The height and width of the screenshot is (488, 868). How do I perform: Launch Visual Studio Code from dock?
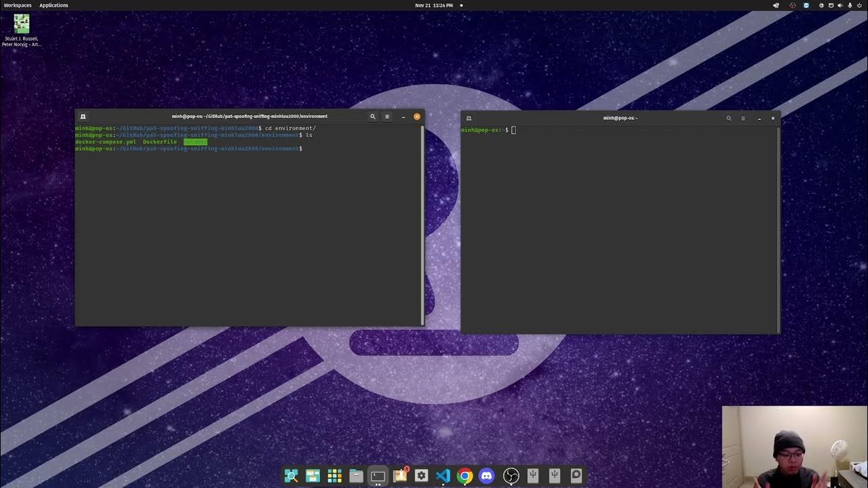pyautogui.click(x=443, y=476)
